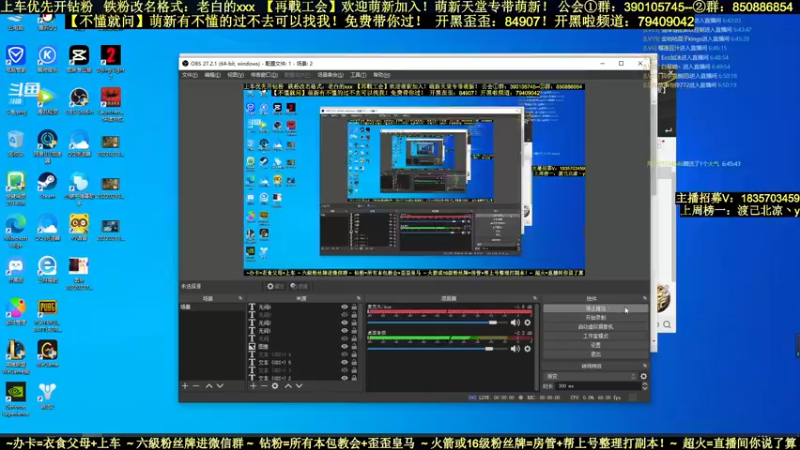Launch the League of Legends shortcut
The height and width of the screenshot is (450, 800).
(16, 350)
